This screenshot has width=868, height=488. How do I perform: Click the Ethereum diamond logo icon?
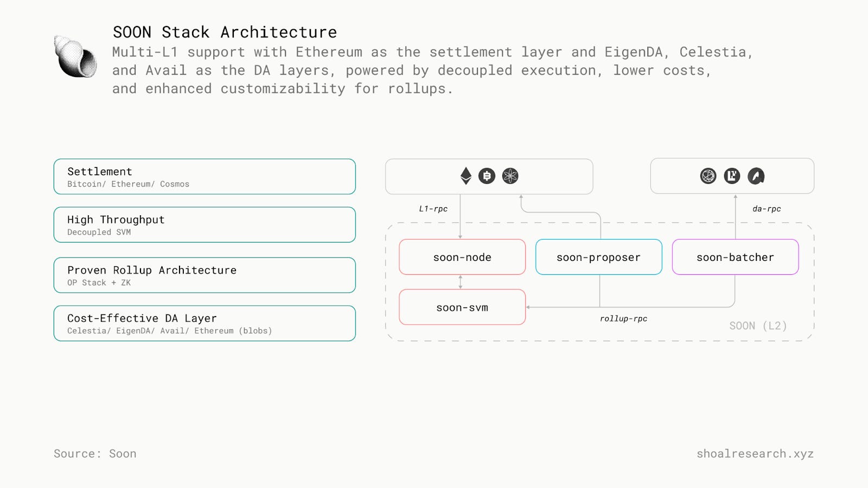click(466, 176)
